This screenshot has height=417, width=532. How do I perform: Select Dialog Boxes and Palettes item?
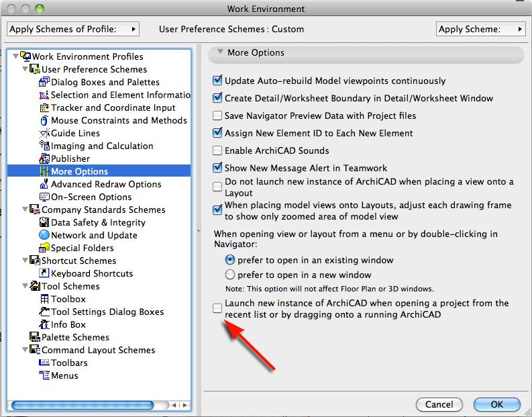point(105,82)
